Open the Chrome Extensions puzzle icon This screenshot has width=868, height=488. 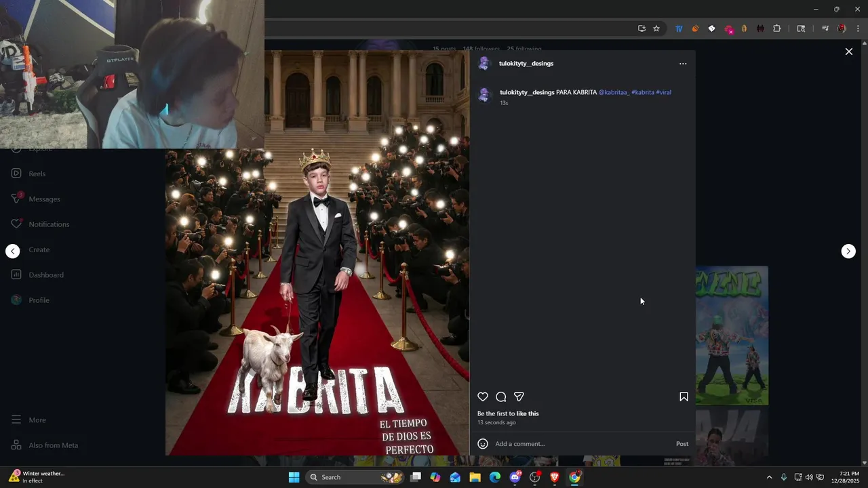click(777, 28)
